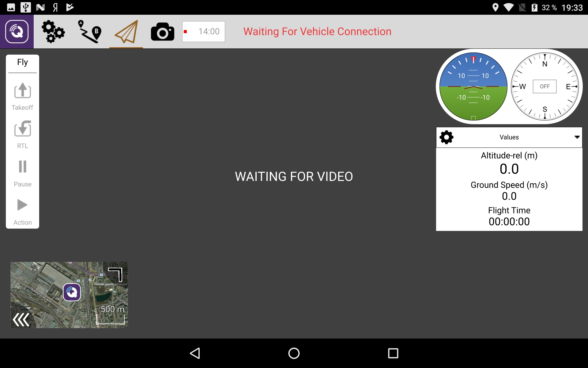Open the Values settings gear

click(x=447, y=137)
